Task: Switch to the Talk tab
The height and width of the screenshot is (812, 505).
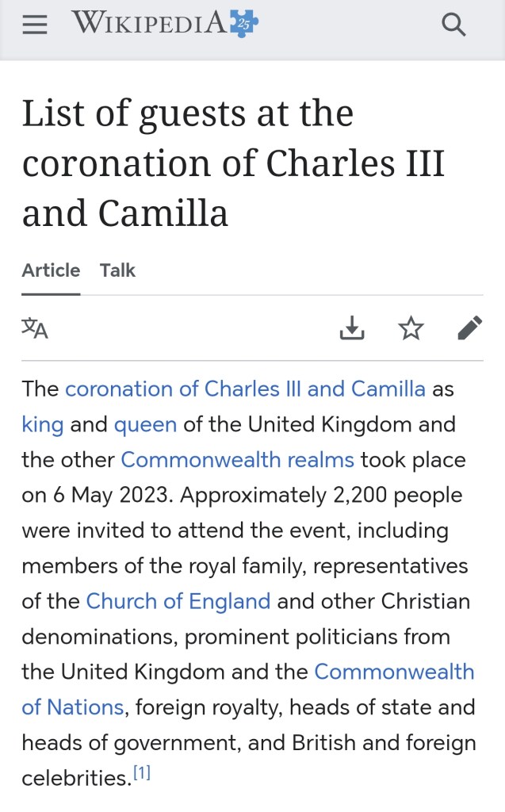Action: pos(117,270)
